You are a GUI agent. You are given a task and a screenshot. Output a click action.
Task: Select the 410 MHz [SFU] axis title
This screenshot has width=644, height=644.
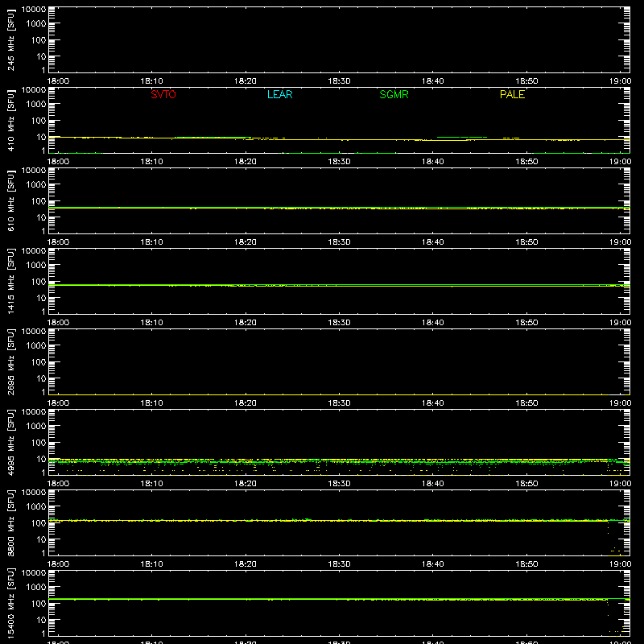pos(11,120)
